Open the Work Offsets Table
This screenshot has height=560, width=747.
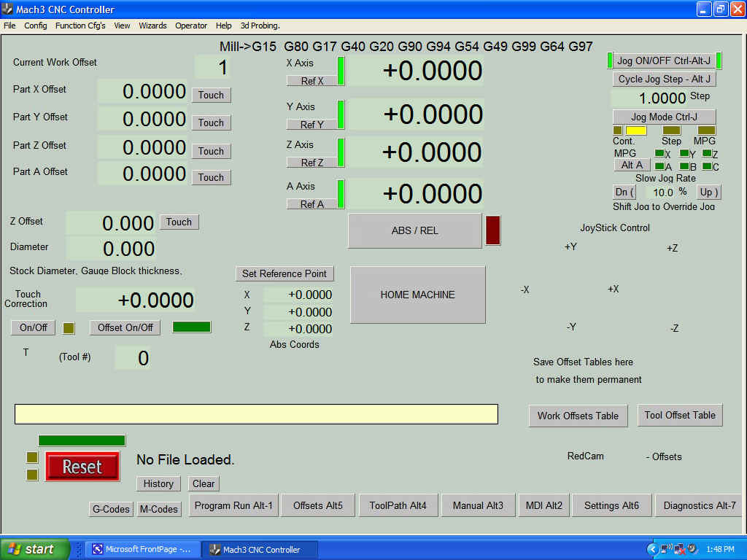pos(578,415)
